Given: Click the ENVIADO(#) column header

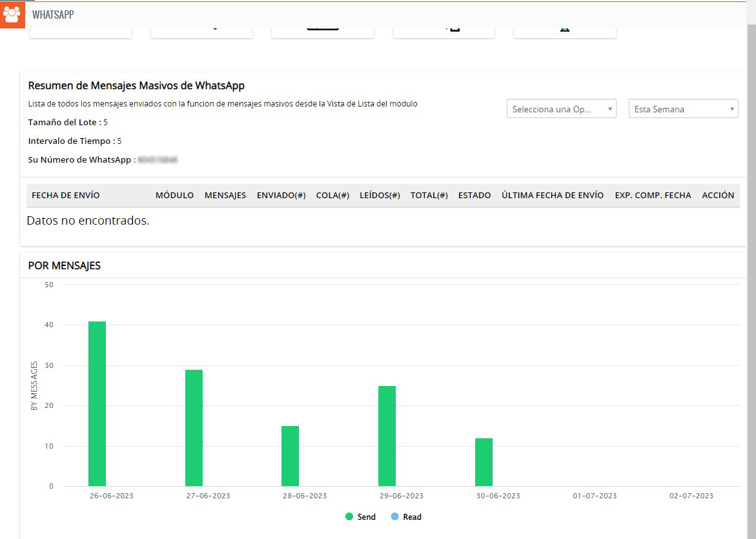Looking at the screenshot, I should click(281, 195).
